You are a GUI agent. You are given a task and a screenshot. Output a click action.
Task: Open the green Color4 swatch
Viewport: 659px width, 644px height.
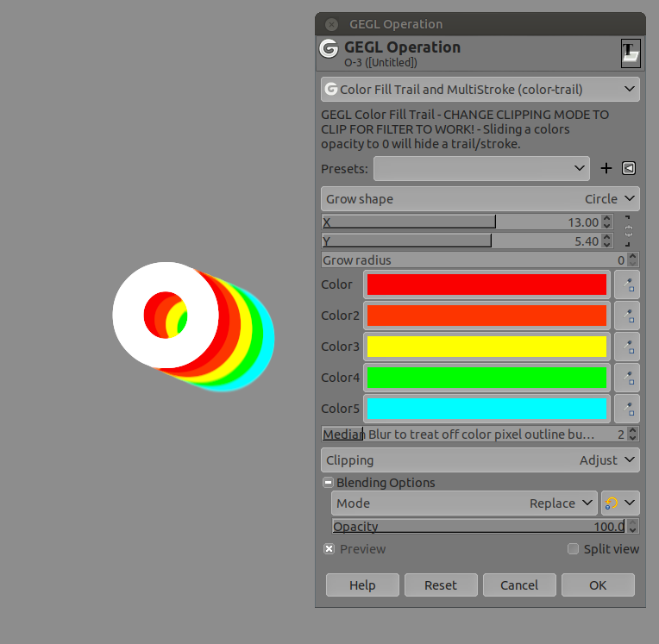click(x=486, y=378)
